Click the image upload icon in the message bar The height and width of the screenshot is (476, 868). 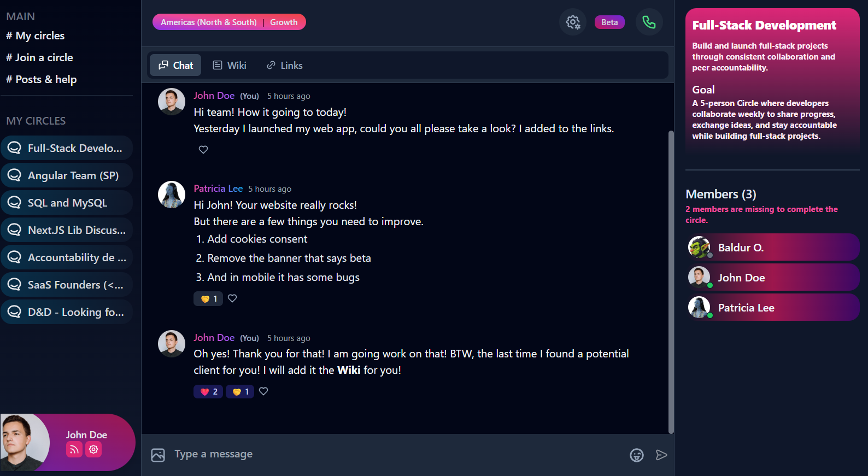click(158, 454)
